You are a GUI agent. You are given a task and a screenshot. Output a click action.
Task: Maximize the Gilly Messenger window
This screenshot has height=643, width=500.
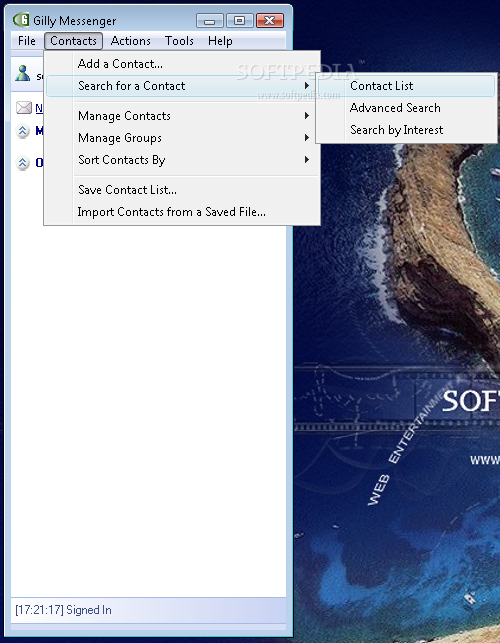point(240,21)
